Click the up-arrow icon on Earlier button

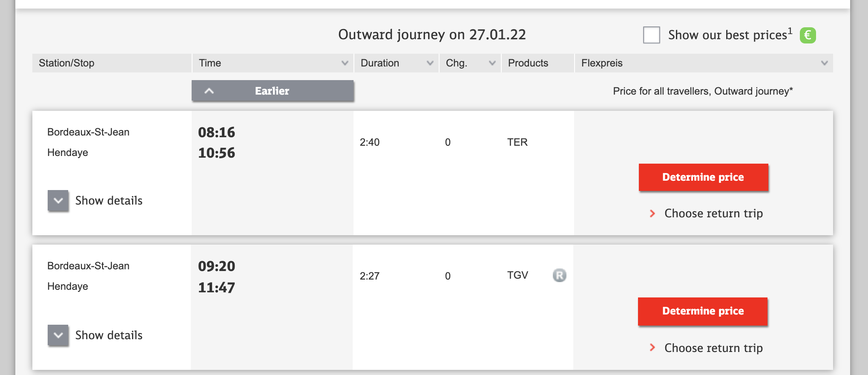[209, 91]
